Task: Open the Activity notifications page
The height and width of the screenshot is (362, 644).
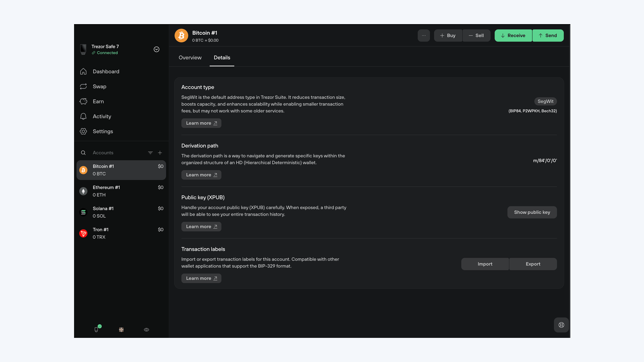Action: 102,116
